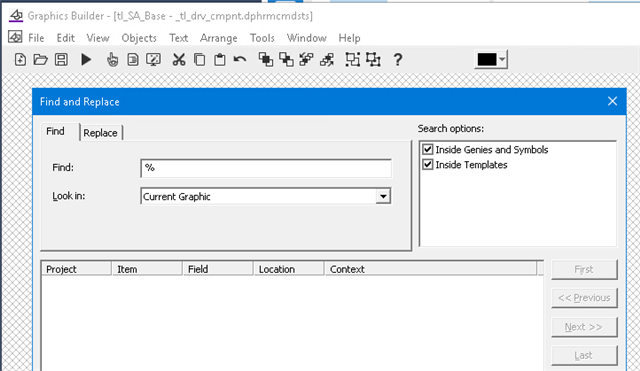Click the Paste clipboard icon
This screenshot has width=640, height=371.
coord(220,60)
